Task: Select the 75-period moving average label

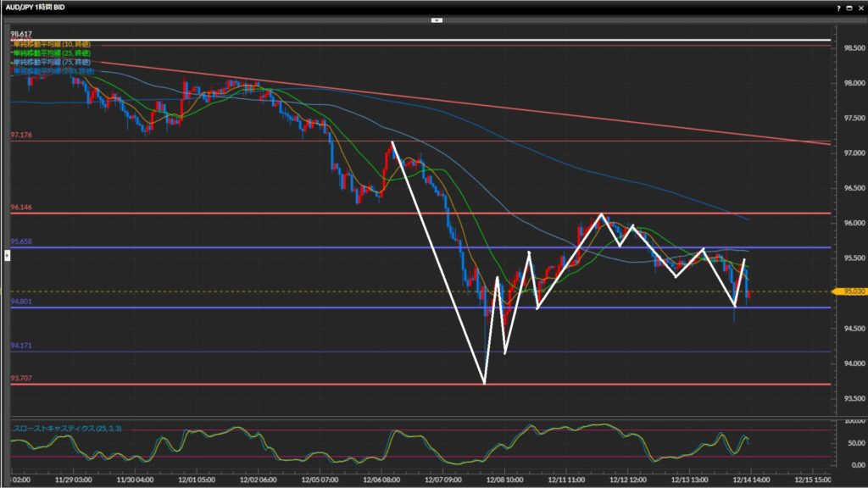Action: 51,62
